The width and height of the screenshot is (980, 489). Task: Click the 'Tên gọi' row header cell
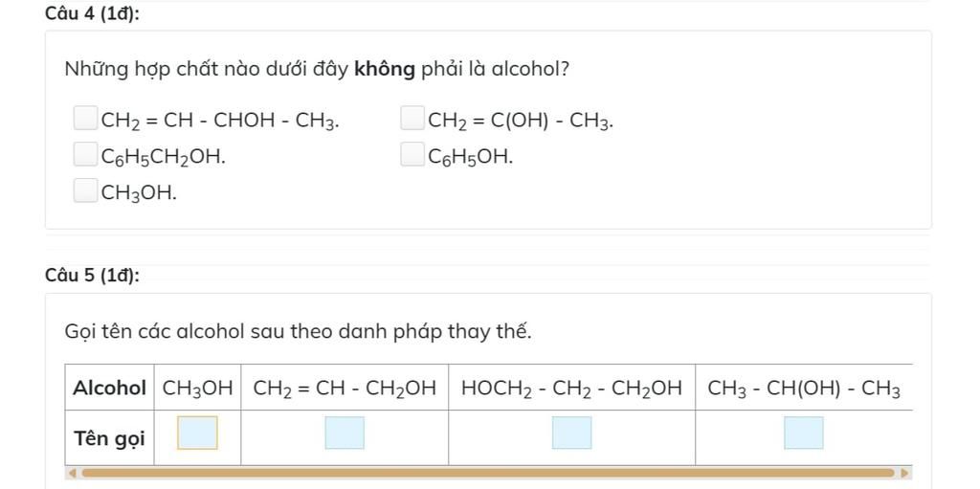click(x=109, y=438)
